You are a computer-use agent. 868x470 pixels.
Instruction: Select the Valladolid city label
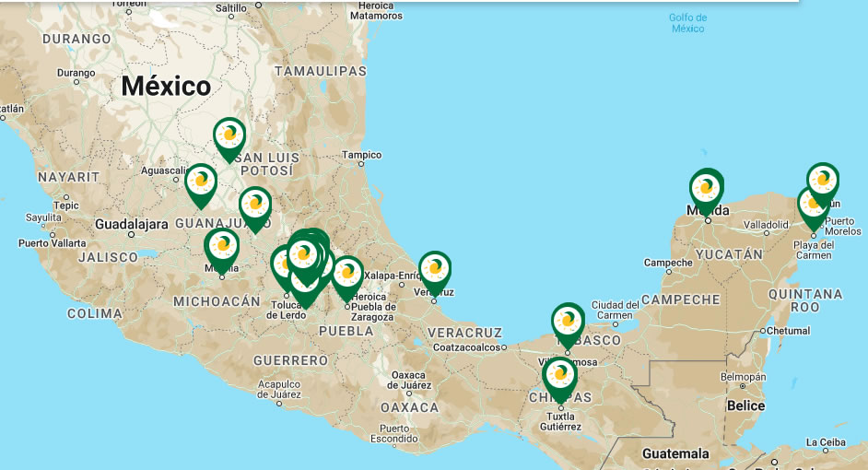click(x=766, y=225)
